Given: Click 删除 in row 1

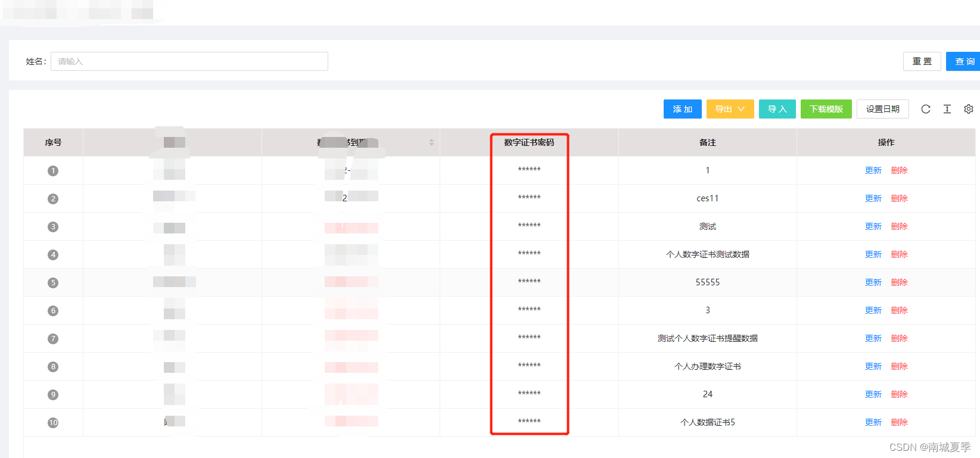Looking at the screenshot, I should (900, 170).
